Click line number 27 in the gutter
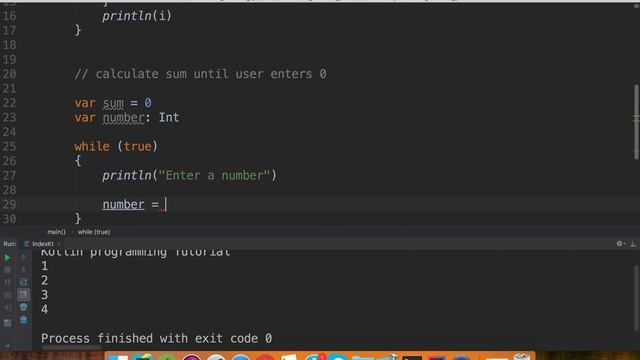Image resolution: width=640 pixels, height=360 pixels. (9, 176)
